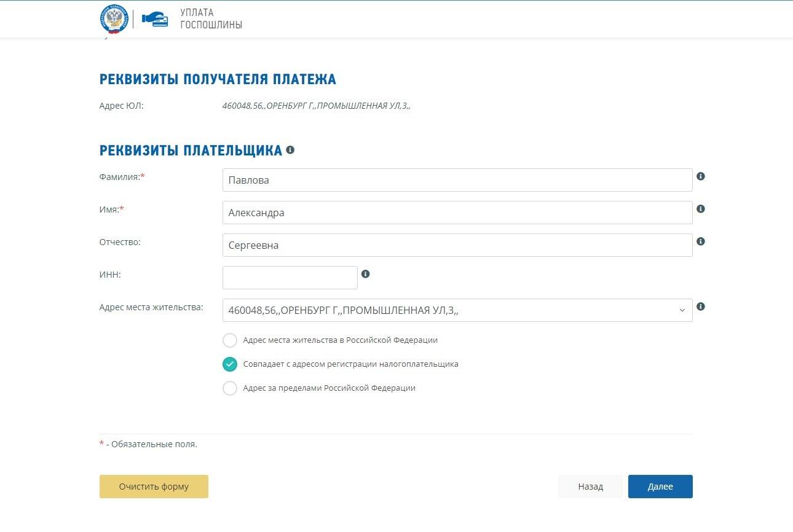Click the hand with card payment icon

tap(155, 19)
